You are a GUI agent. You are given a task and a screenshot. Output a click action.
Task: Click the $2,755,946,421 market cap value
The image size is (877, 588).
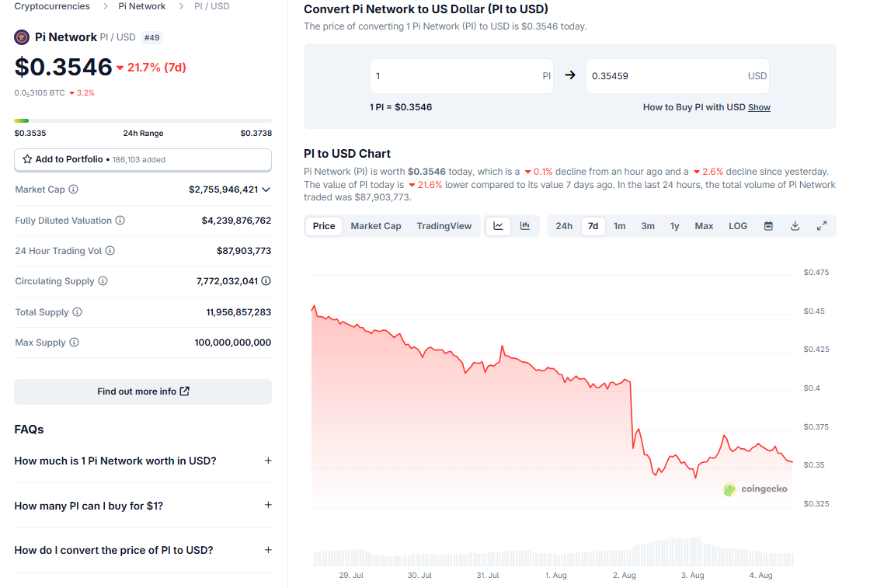tap(223, 190)
